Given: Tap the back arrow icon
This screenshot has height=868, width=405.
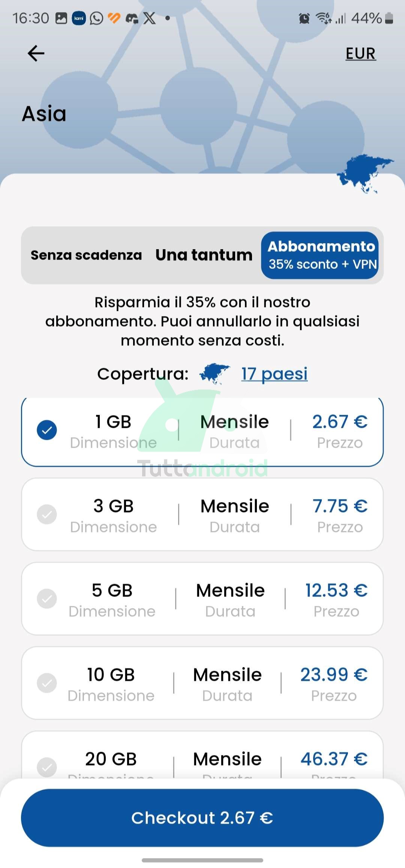Looking at the screenshot, I should (x=36, y=53).
